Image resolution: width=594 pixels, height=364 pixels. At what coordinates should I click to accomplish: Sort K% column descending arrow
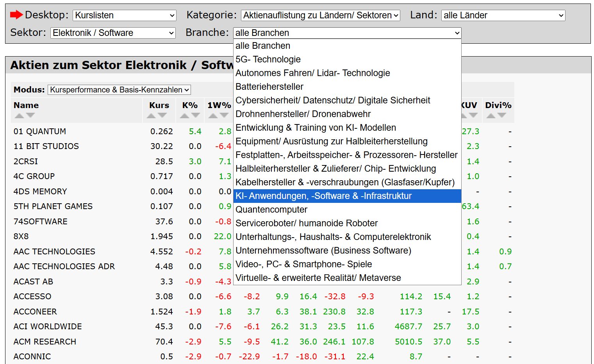[x=196, y=115]
